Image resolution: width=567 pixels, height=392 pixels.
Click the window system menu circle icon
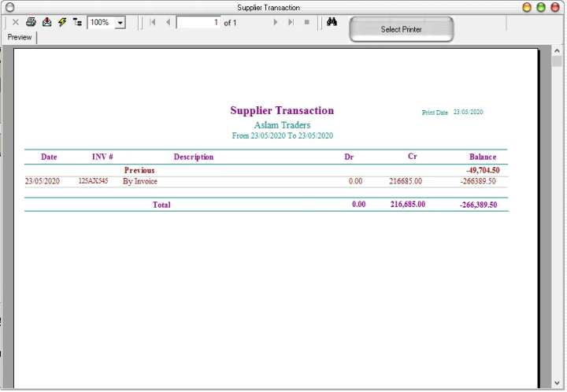(x=10, y=7)
